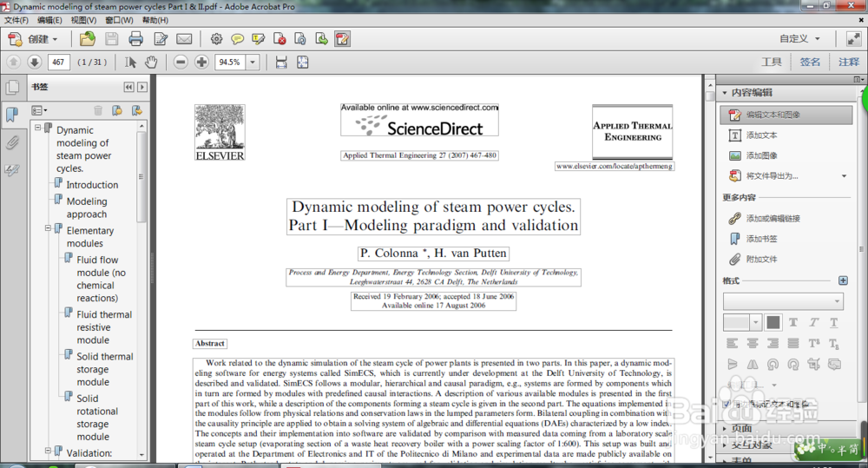This screenshot has height=468, width=868.
Task: Go to next page arrow
Action: (35, 62)
